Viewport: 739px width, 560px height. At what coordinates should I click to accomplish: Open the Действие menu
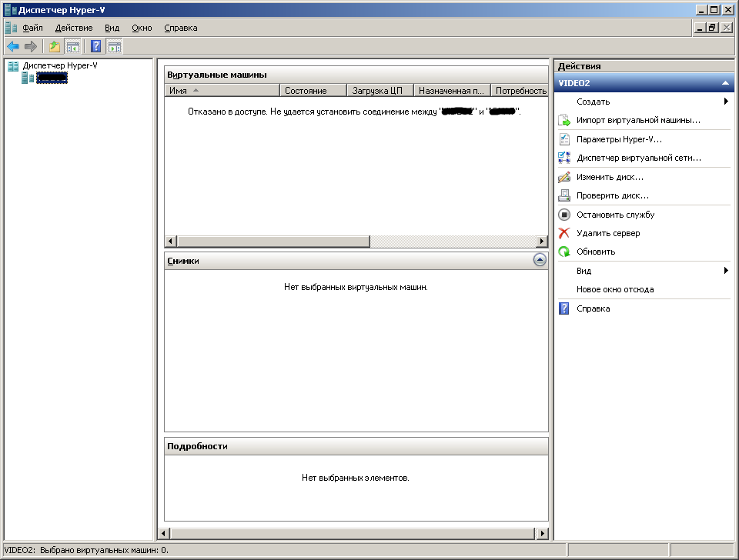point(74,28)
